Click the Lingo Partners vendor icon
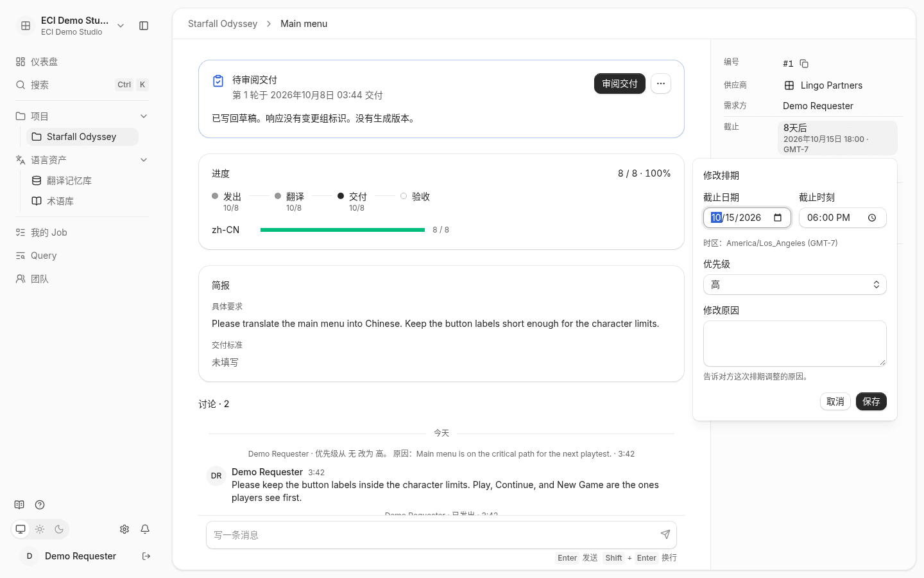The width and height of the screenshot is (924, 578). click(789, 85)
